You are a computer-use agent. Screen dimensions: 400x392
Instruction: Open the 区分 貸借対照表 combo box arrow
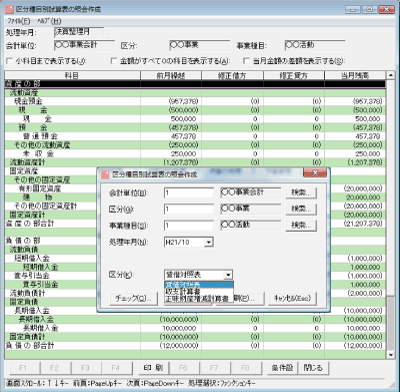(228, 275)
